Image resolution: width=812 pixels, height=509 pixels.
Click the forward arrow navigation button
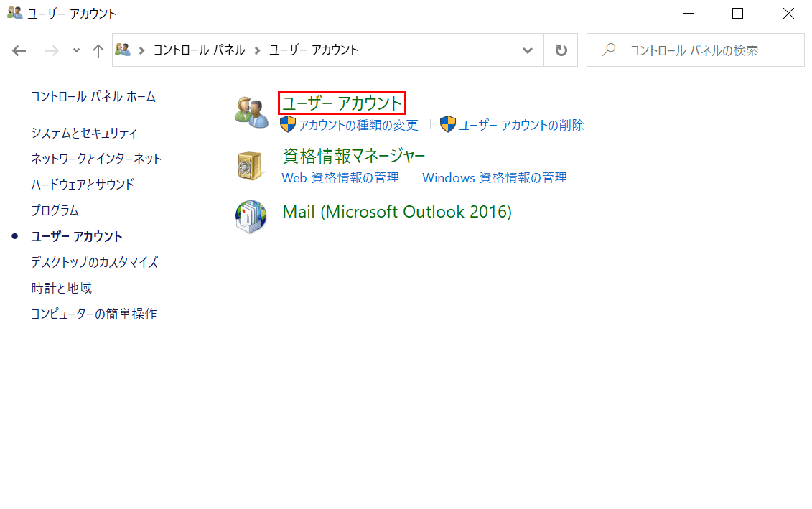51,50
